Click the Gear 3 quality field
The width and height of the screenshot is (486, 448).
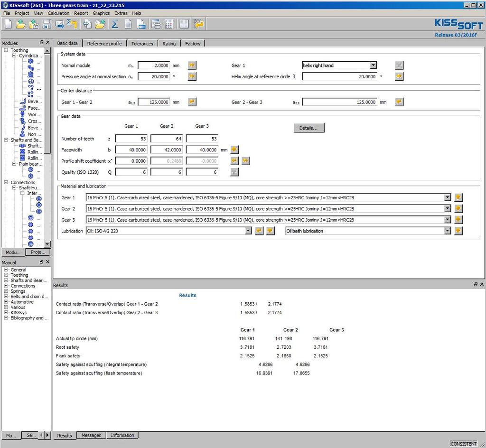click(x=202, y=172)
